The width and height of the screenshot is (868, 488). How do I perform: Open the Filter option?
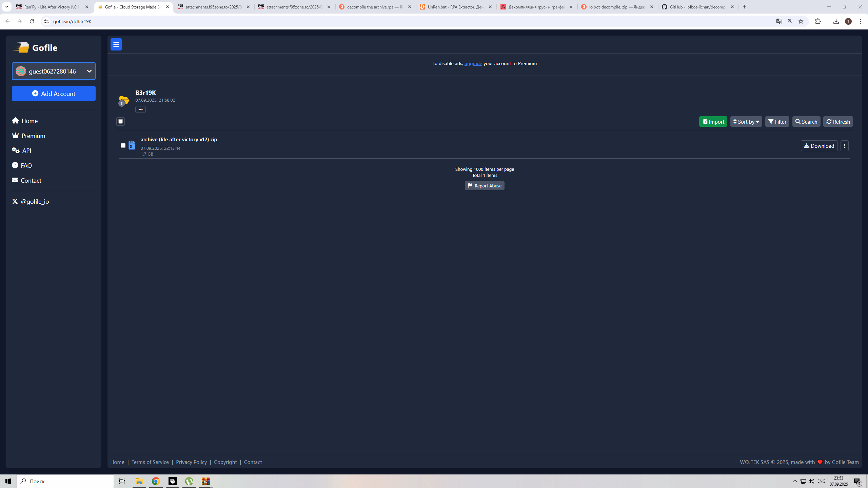(777, 122)
